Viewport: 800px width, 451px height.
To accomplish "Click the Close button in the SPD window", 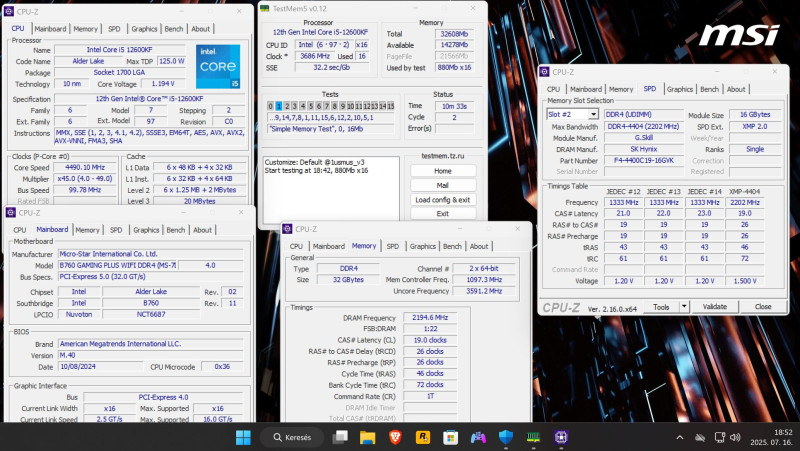I will pyautogui.click(x=763, y=307).
